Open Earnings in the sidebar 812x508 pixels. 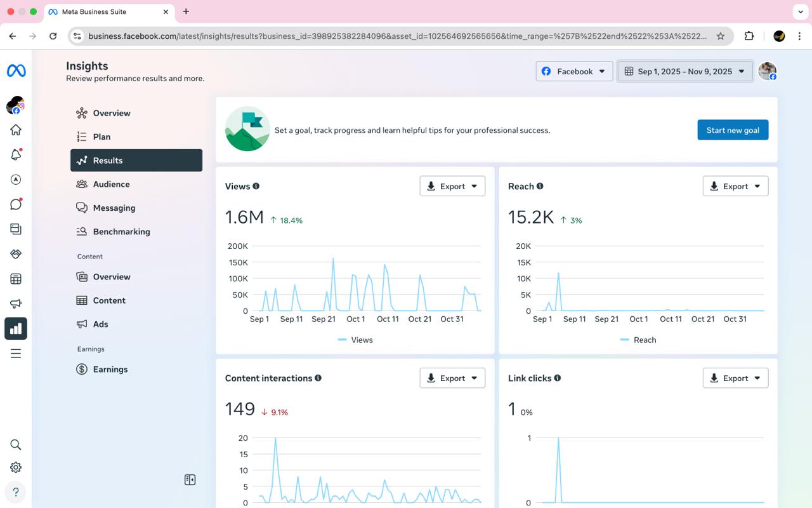(x=110, y=370)
